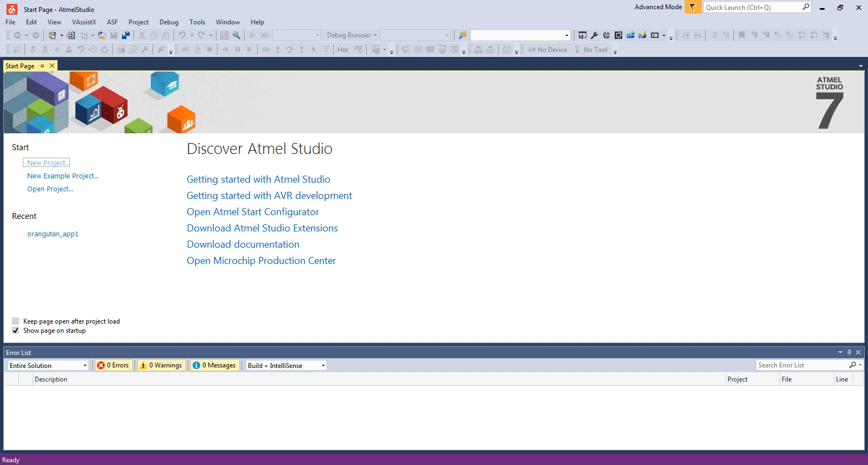Click the New Project... link
Image resolution: width=868 pixels, height=465 pixels.
pyautogui.click(x=47, y=163)
